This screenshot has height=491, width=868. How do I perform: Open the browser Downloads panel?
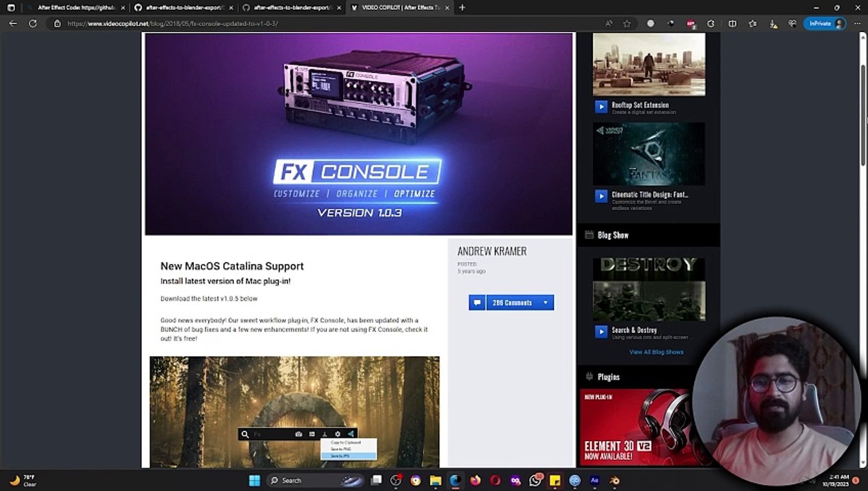pos(772,23)
